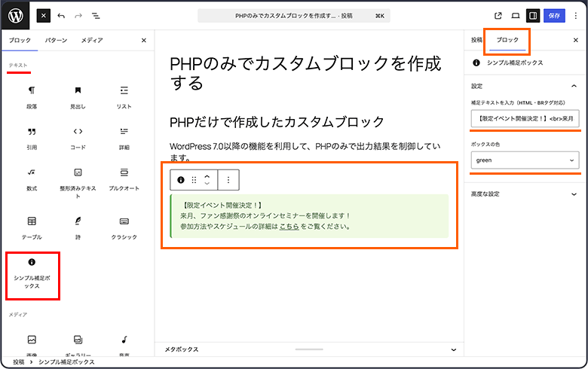
Task: Open the device preview options
Action: click(516, 16)
